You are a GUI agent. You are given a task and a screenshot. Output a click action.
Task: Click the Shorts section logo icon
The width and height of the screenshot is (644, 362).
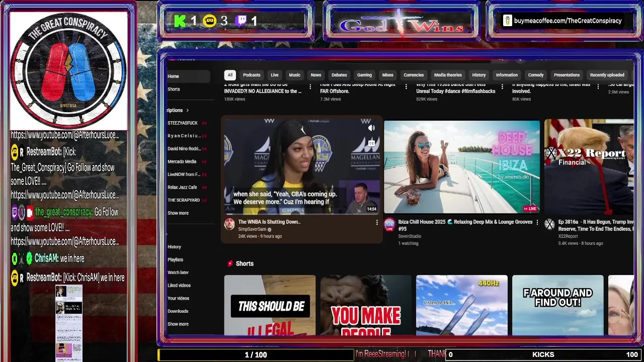(230, 263)
